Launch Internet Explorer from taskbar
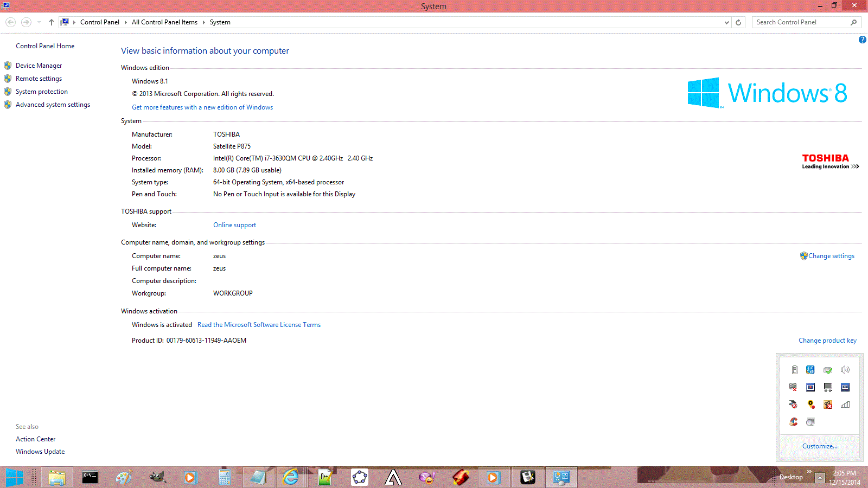Image resolution: width=868 pixels, height=488 pixels. click(291, 478)
